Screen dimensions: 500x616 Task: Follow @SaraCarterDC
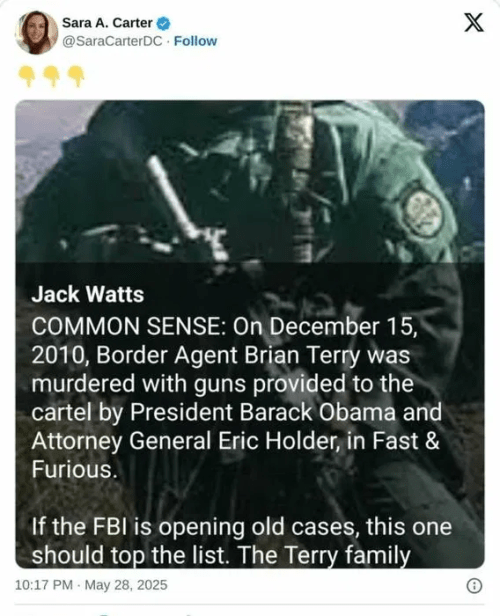195,41
